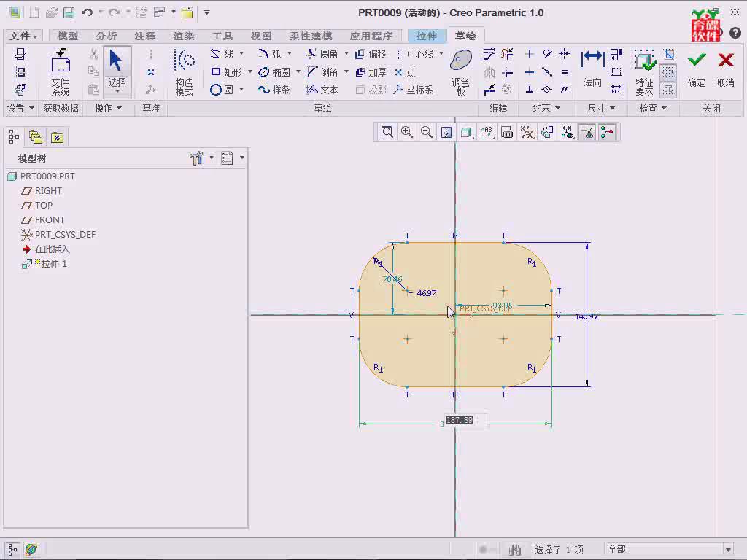Toggle highlight open ends inspection

click(669, 72)
